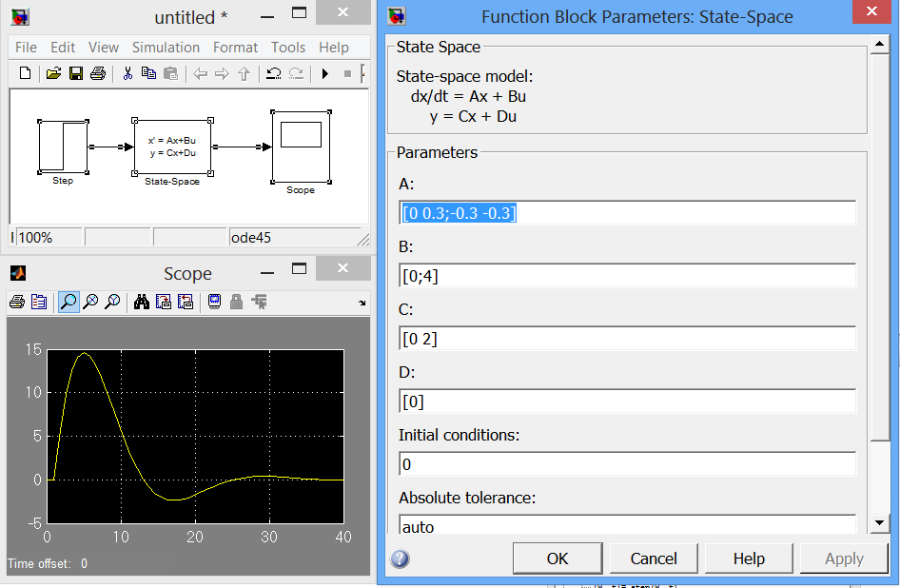Open the Help menu in the model window
The height and width of the screenshot is (588, 900).
pyautogui.click(x=334, y=47)
